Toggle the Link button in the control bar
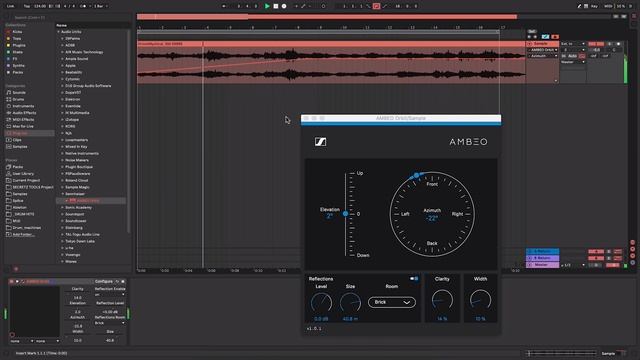 (11, 6)
